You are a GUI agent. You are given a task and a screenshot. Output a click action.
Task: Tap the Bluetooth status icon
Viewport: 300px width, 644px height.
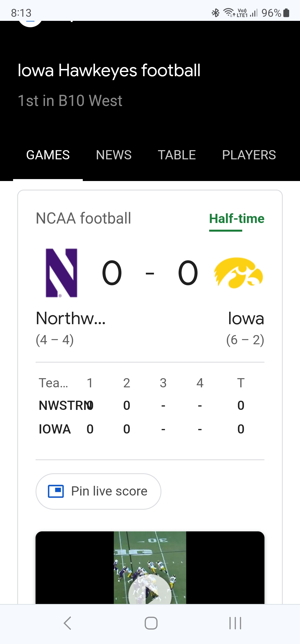point(216,13)
